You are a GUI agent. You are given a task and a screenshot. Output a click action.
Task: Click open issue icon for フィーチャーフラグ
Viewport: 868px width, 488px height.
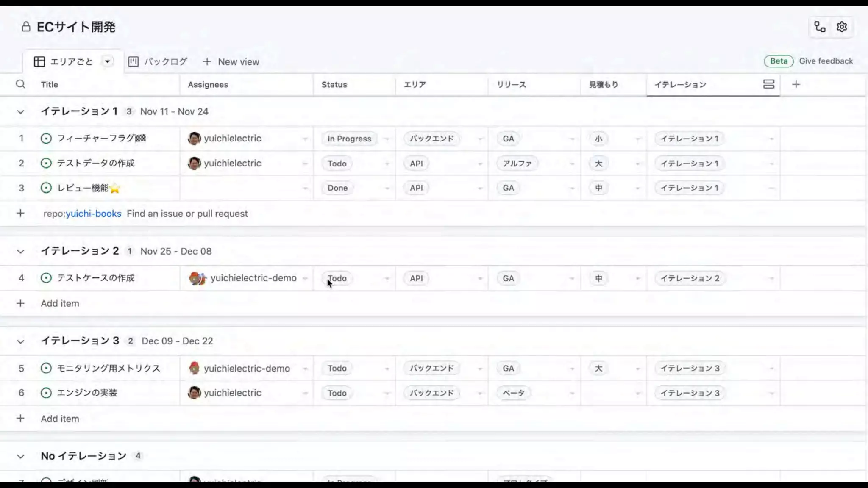pos(46,139)
